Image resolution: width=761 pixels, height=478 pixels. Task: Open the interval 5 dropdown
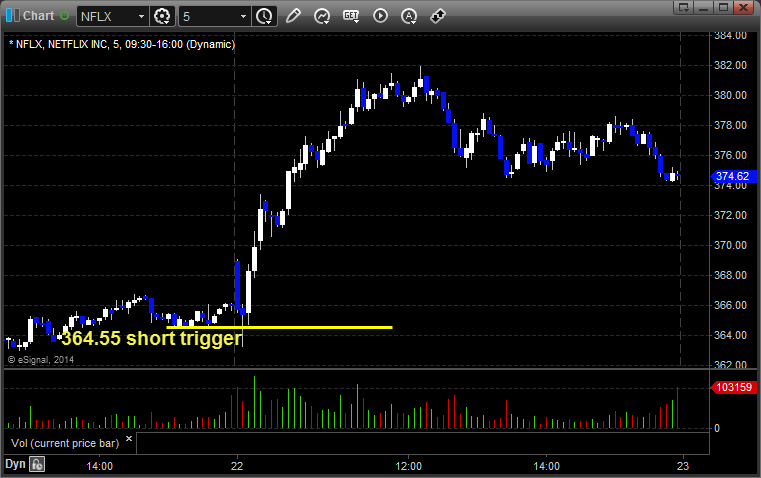(x=243, y=16)
